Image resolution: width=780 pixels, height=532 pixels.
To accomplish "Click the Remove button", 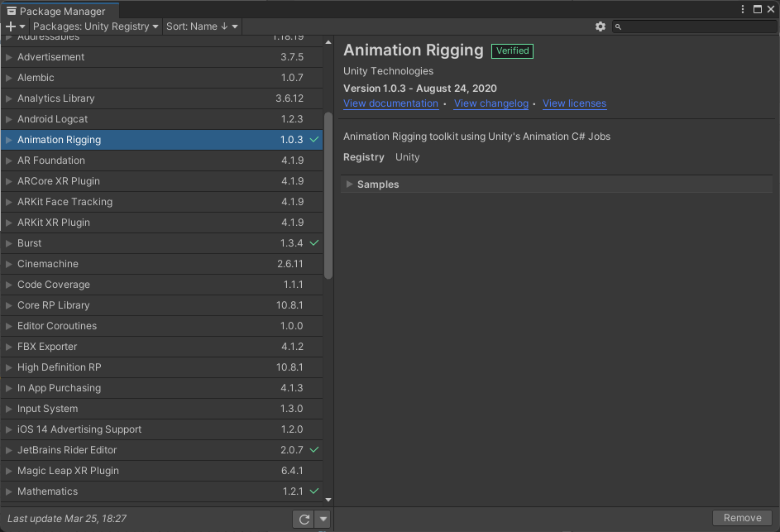I will click(x=742, y=518).
